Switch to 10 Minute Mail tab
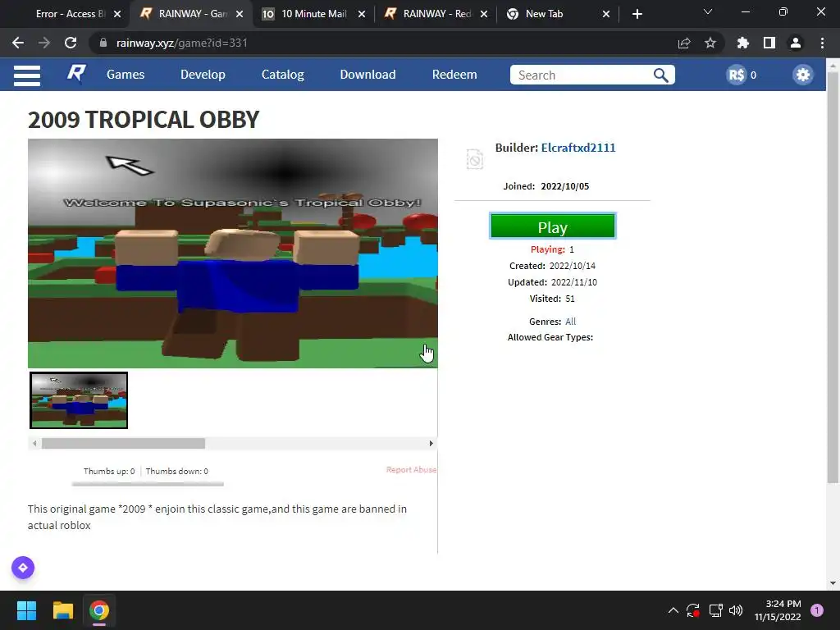This screenshot has height=630, width=840. pyautogui.click(x=314, y=14)
